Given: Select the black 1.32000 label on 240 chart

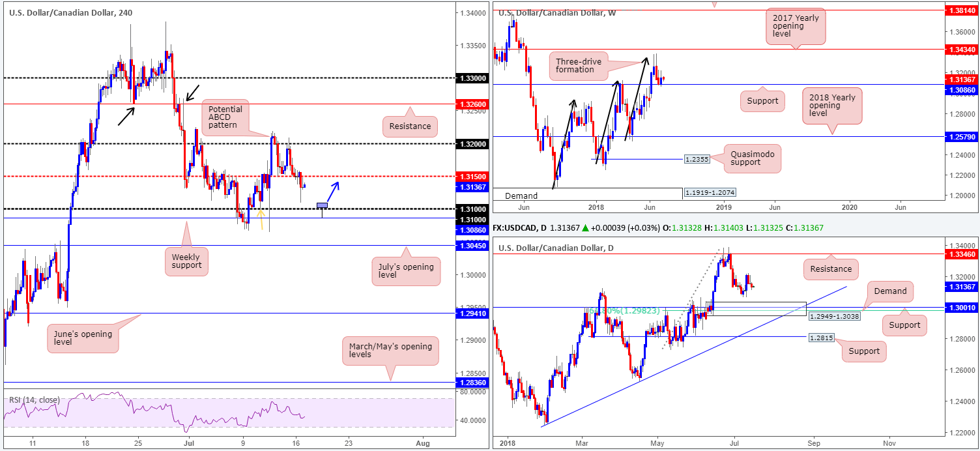Looking at the screenshot, I should coord(472,143).
